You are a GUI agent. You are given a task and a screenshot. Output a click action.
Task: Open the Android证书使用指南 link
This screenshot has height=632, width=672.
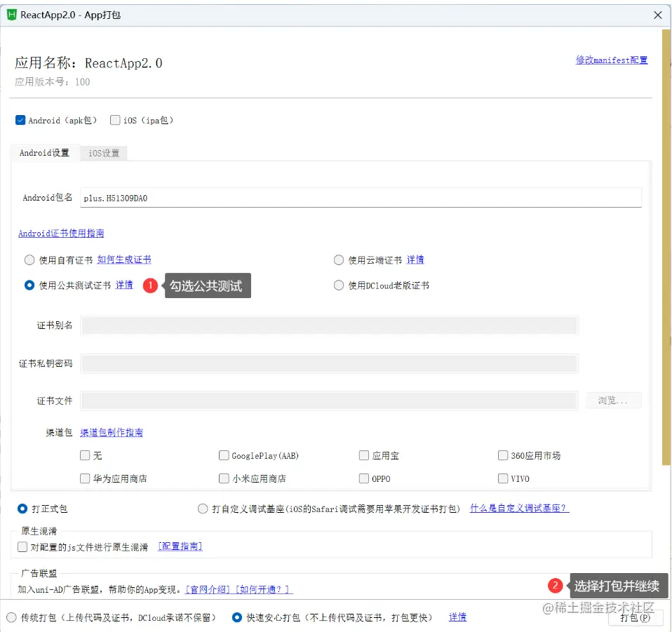point(61,233)
